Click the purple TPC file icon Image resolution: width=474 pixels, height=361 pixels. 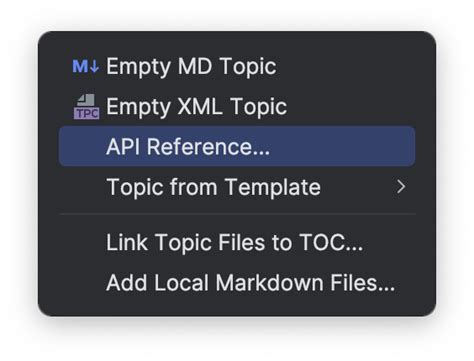click(x=86, y=107)
